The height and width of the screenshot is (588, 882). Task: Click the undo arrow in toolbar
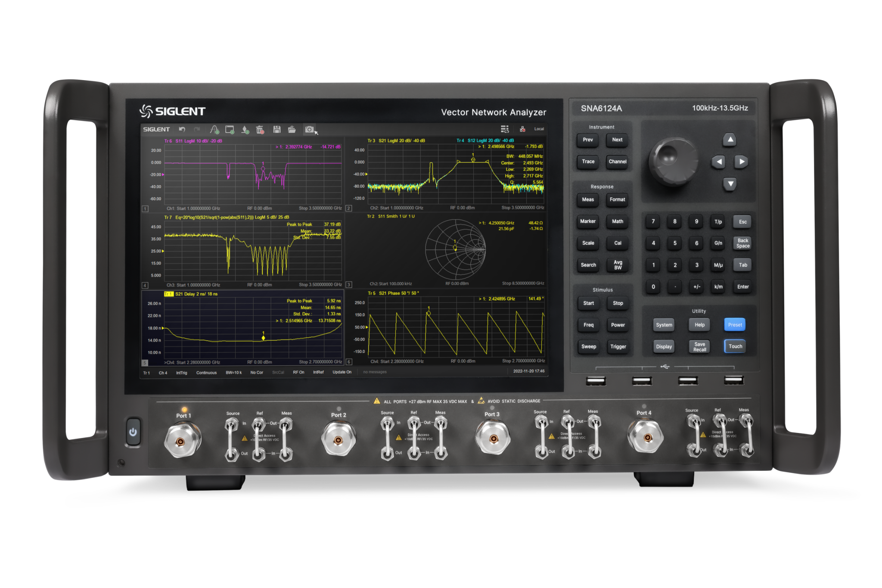click(182, 129)
